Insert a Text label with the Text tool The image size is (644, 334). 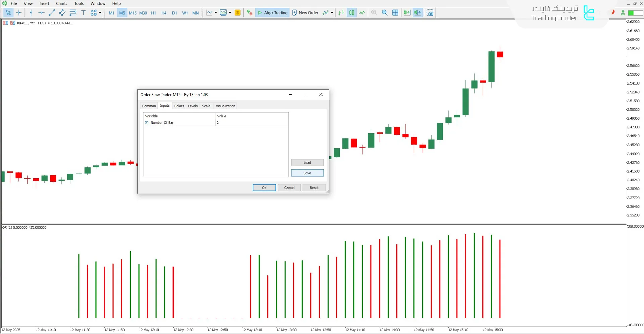point(83,13)
